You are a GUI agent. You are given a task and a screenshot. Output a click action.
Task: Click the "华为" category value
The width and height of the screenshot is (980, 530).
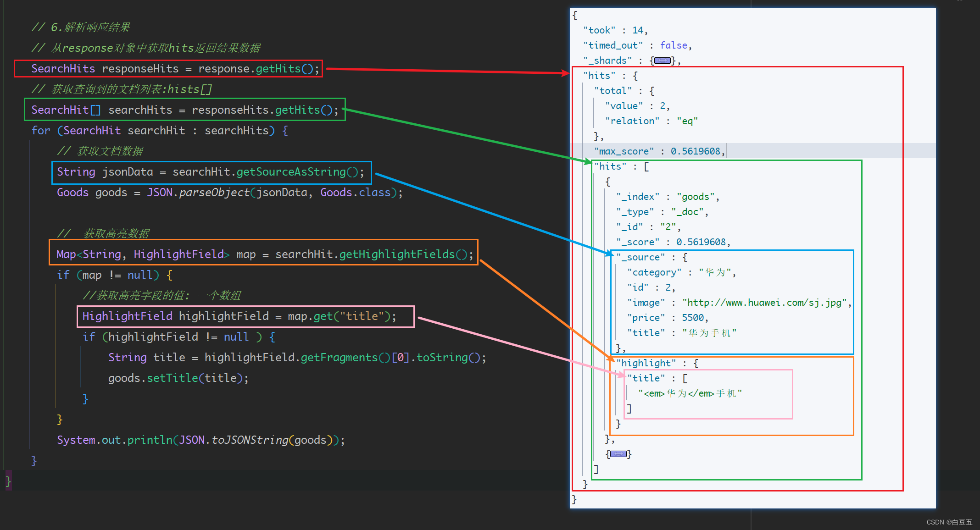715,272
